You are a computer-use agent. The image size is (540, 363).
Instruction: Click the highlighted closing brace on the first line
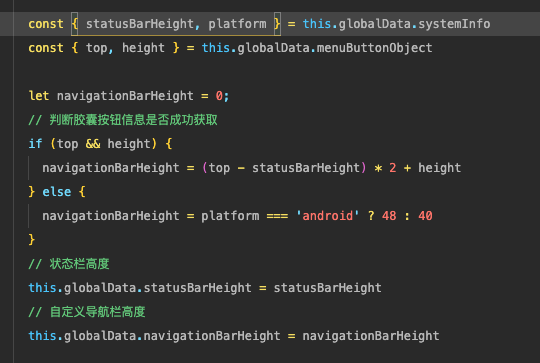point(277,24)
